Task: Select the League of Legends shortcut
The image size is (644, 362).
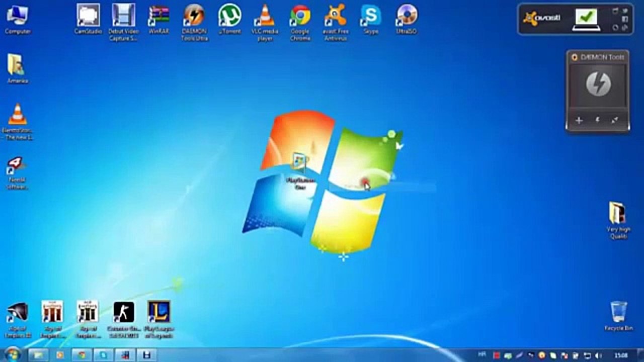Action: 159,319
